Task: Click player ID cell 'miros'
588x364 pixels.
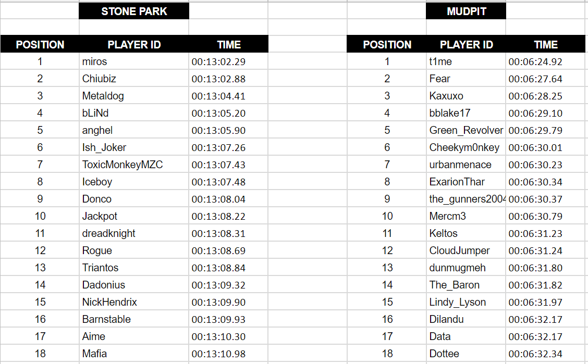Action: [134, 61]
